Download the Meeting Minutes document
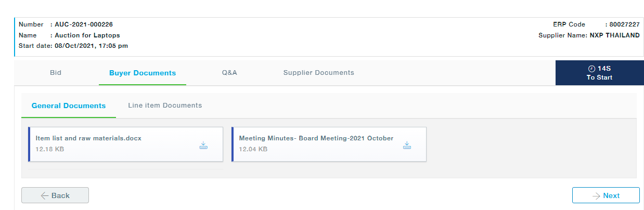The image size is (644, 210). tap(407, 146)
